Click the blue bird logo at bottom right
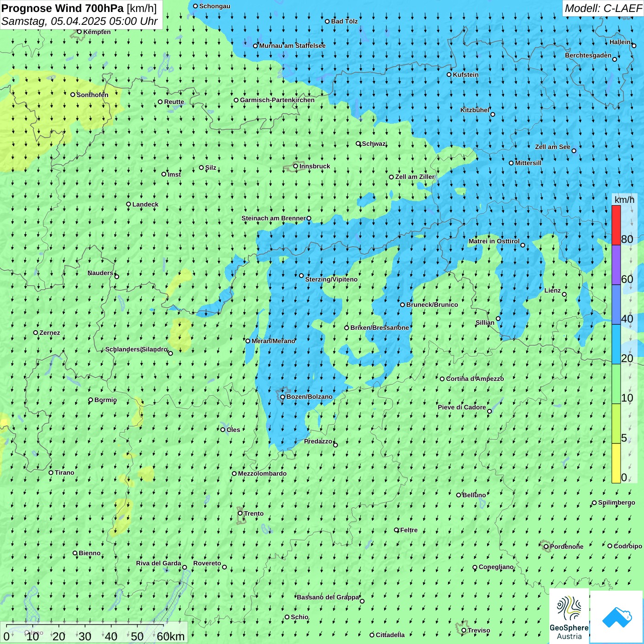Image resolution: width=644 pixels, height=644 pixels. [x=617, y=616]
